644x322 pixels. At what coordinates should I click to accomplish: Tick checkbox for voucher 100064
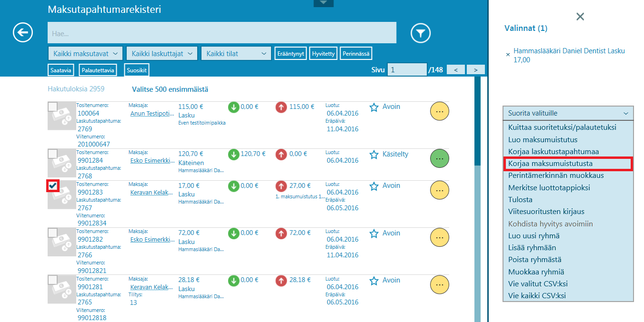(x=52, y=107)
